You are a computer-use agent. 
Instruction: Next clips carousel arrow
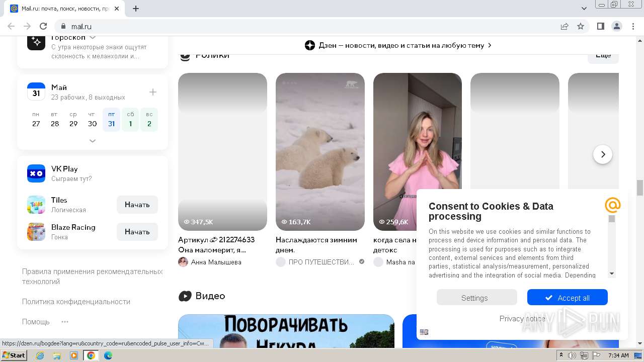tap(603, 154)
